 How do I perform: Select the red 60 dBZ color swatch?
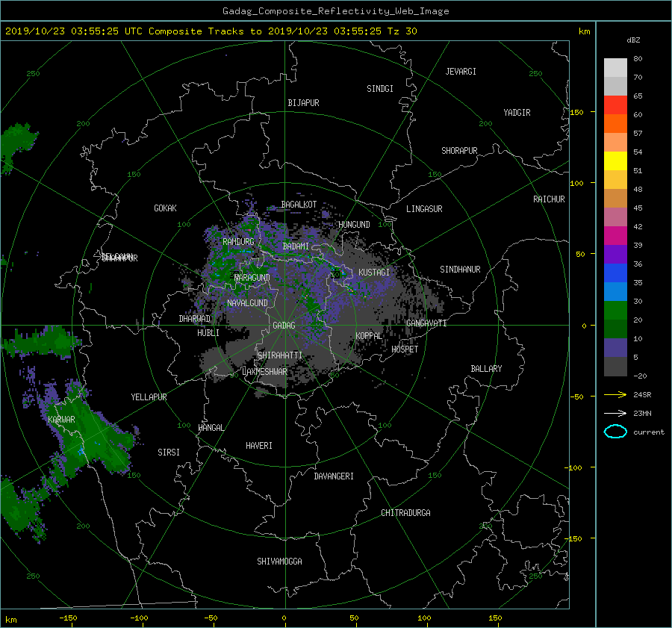(615, 105)
